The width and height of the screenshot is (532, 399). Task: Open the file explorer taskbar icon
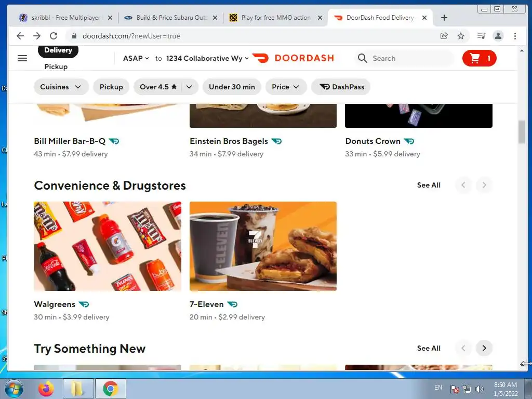pos(78,389)
